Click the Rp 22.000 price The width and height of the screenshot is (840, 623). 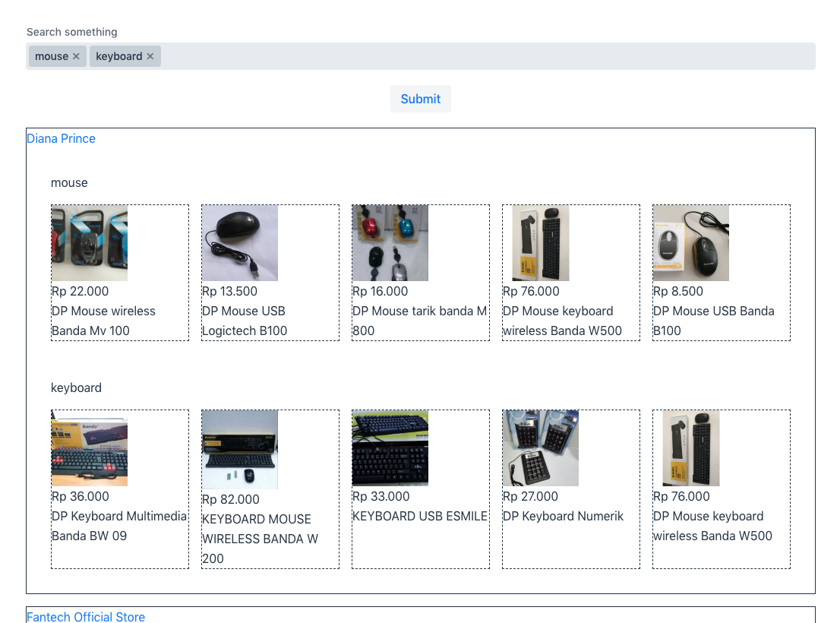[80, 292]
